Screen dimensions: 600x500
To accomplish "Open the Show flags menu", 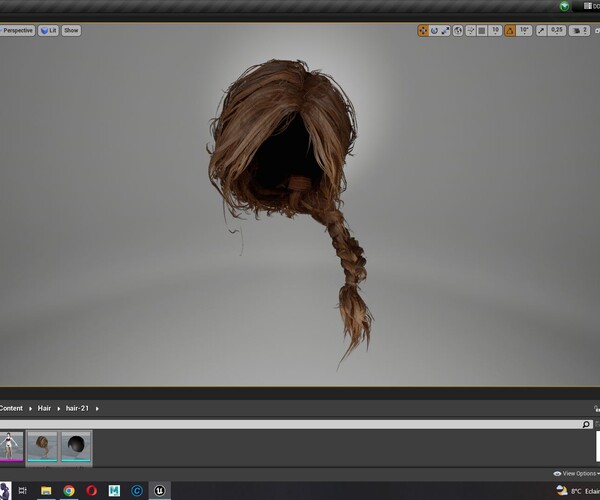I will (x=71, y=31).
